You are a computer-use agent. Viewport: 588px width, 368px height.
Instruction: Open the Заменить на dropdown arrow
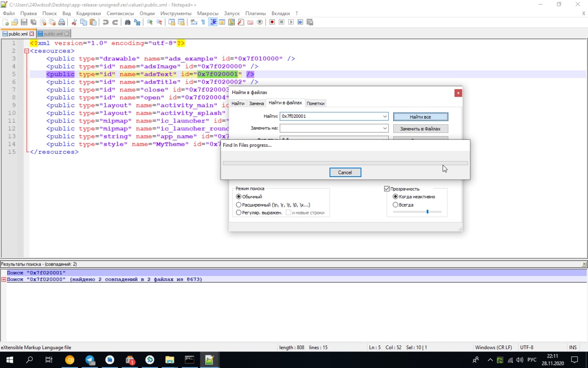(x=385, y=128)
